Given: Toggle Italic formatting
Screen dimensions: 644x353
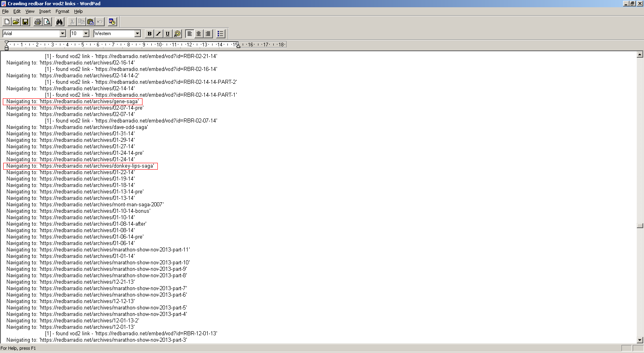Looking at the screenshot, I should coord(159,33).
